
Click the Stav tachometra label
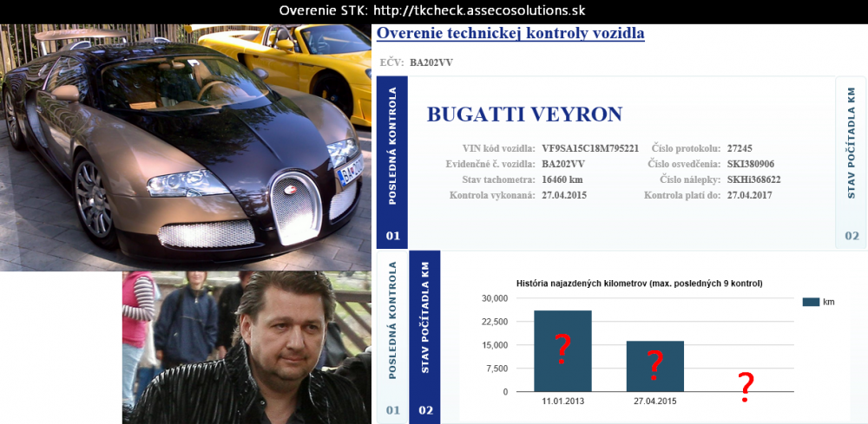click(x=498, y=179)
